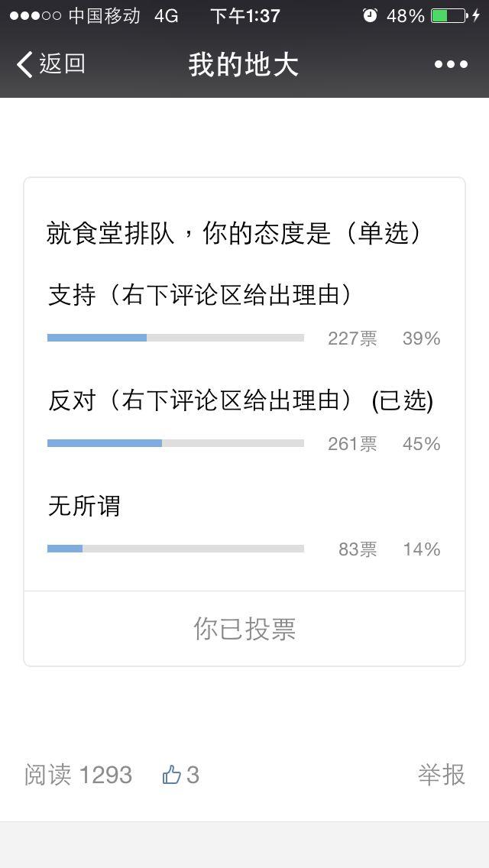This screenshot has width=489, height=868.
Task: Click the 我的地大 page title
Action: 244,65
